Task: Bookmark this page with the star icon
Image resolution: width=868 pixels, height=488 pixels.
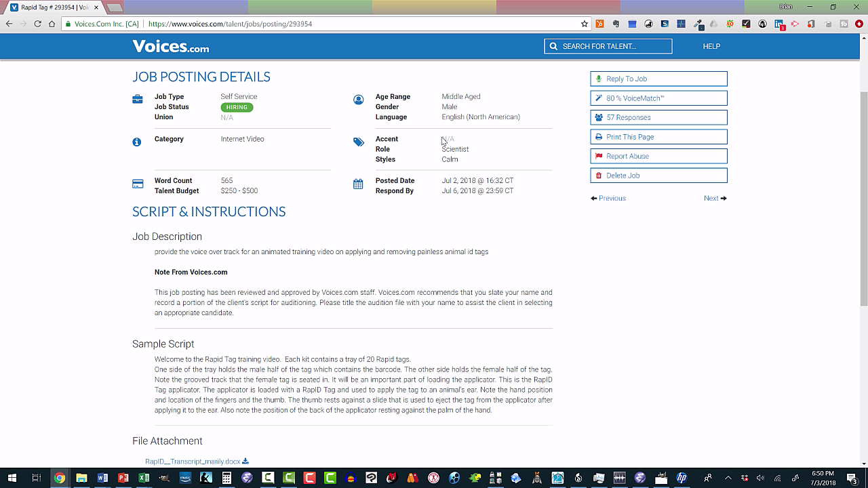Action: (585, 24)
